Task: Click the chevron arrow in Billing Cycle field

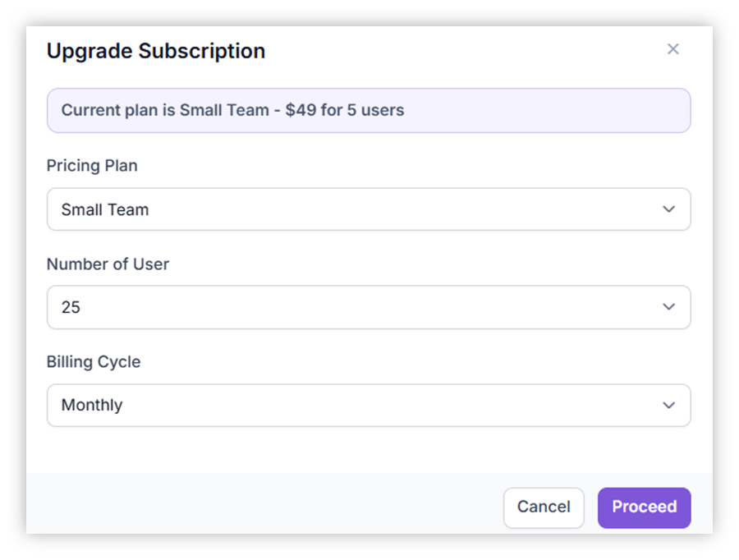Action: (x=668, y=405)
